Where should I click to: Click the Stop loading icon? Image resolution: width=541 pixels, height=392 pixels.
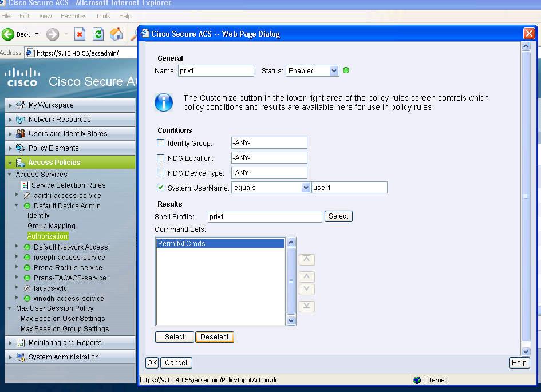(x=80, y=34)
